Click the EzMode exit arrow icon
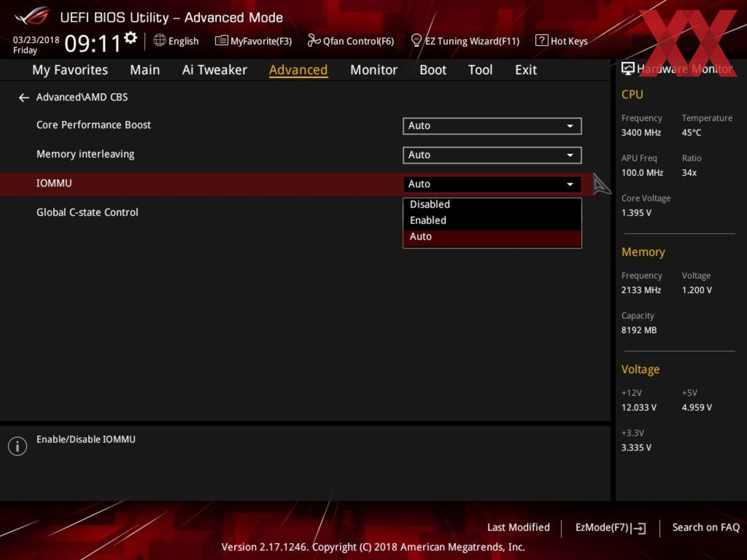747x560 pixels. [x=638, y=528]
